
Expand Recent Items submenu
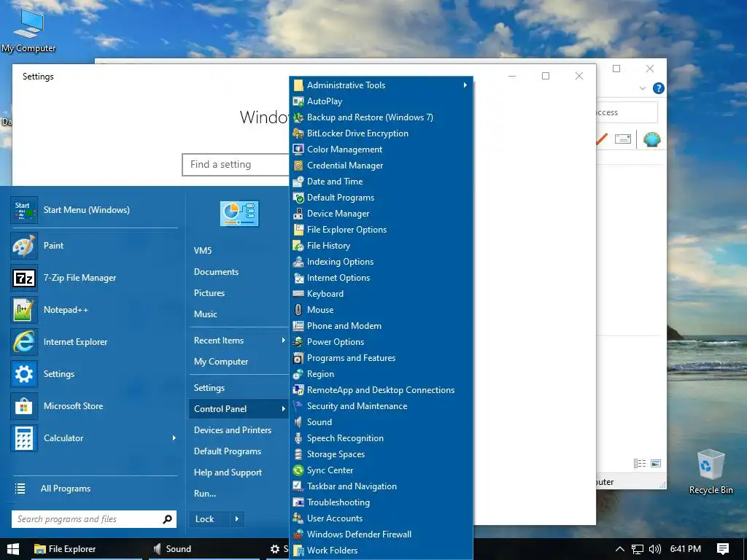(239, 341)
